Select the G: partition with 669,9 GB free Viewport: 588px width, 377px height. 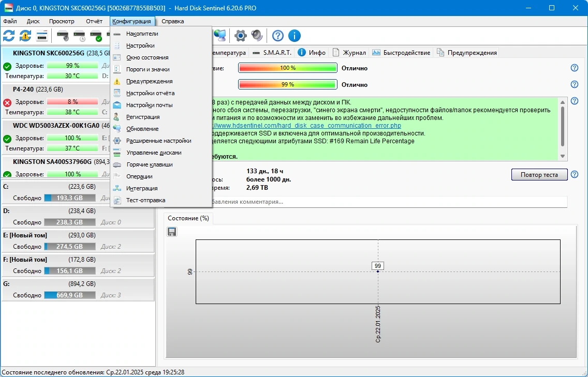tap(78, 289)
